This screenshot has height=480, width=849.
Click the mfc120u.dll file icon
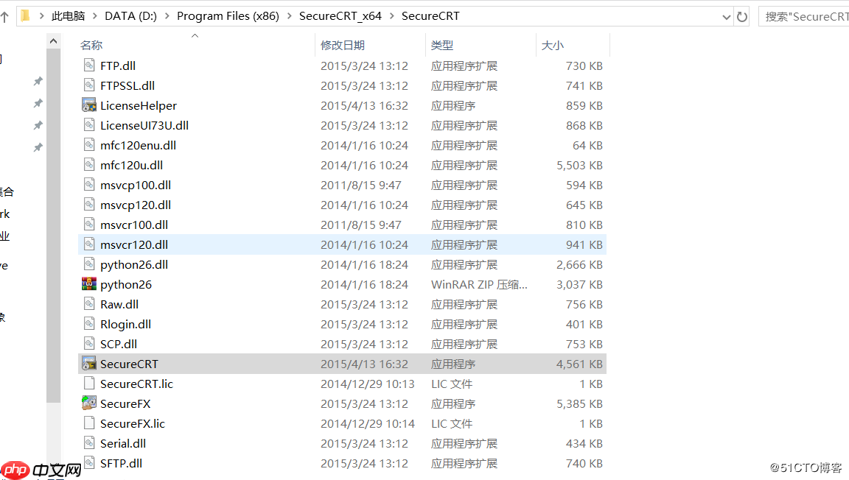click(x=89, y=165)
